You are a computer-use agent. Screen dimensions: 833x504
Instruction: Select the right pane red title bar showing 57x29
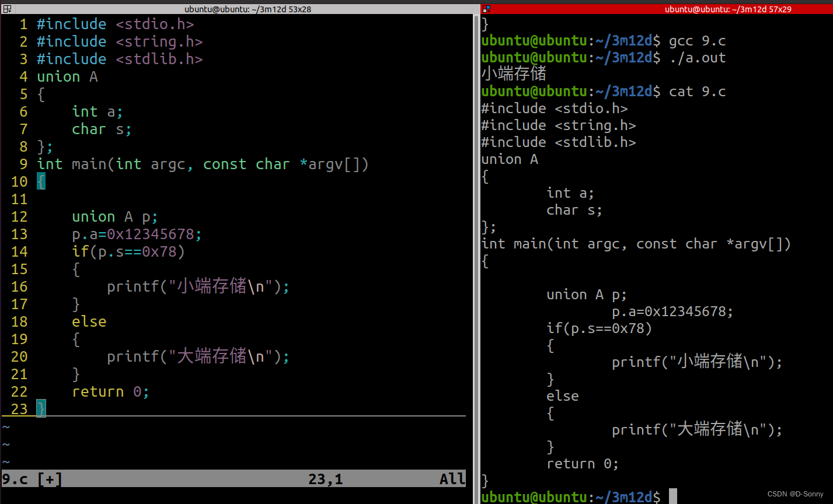coord(657,9)
